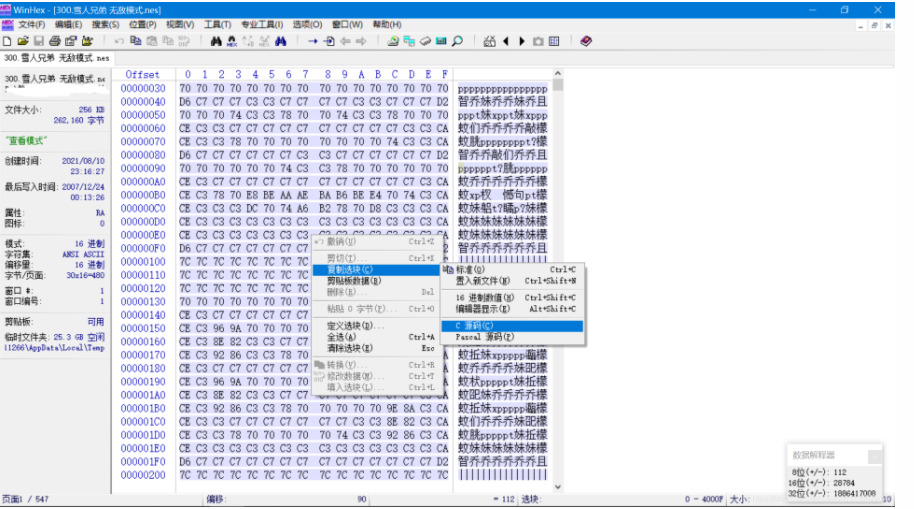Open the file Properties toolbar icon
The height and width of the screenshot is (509, 914).
click(x=71, y=41)
